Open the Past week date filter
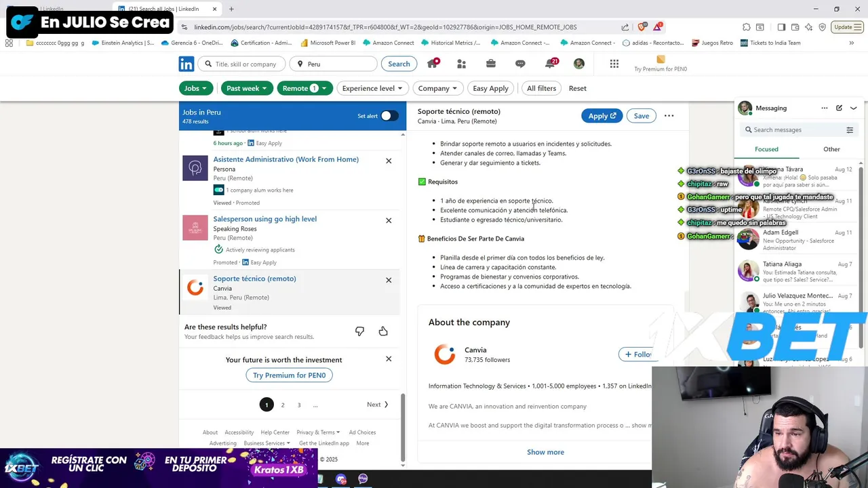 click(247, 88)
